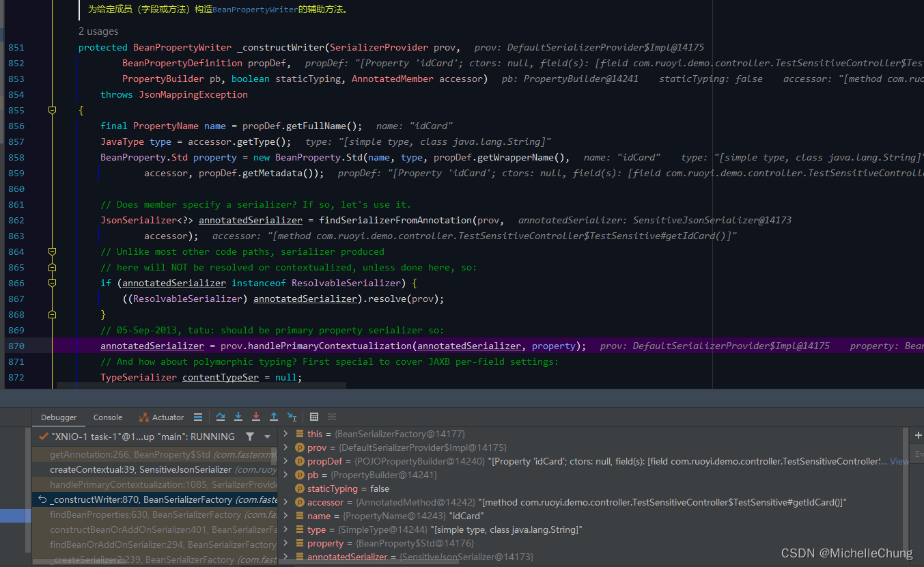Expand the 'property' variable node
Viewport: 924px width, 567px height.
[286, 543]
